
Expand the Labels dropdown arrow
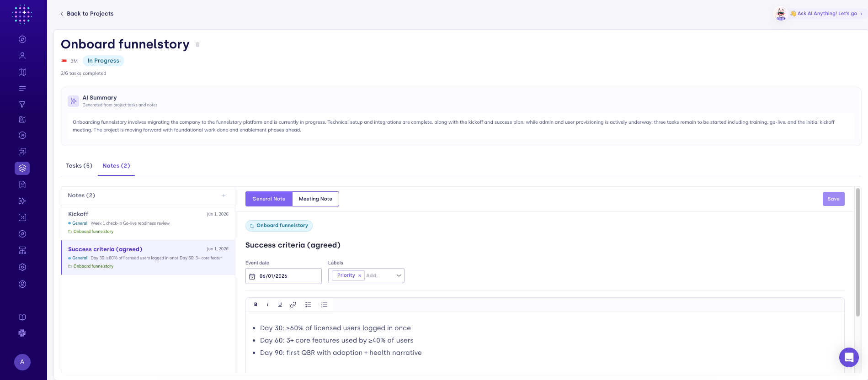(399, 275)
